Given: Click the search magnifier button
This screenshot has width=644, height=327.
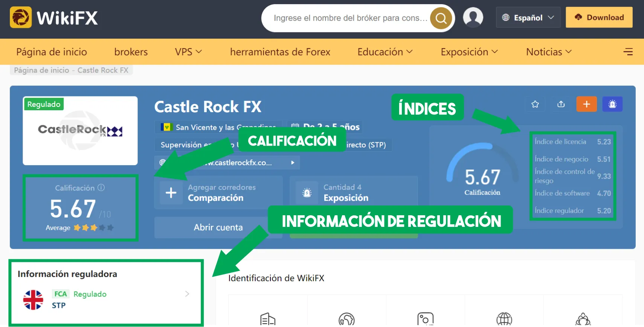Looking at the screenshot, I should 441,18.
